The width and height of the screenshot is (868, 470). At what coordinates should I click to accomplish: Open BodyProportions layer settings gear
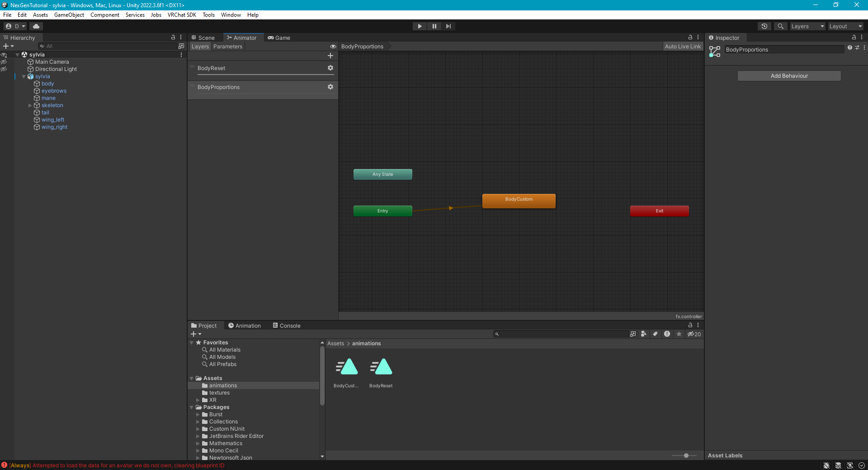coord(330,87)
